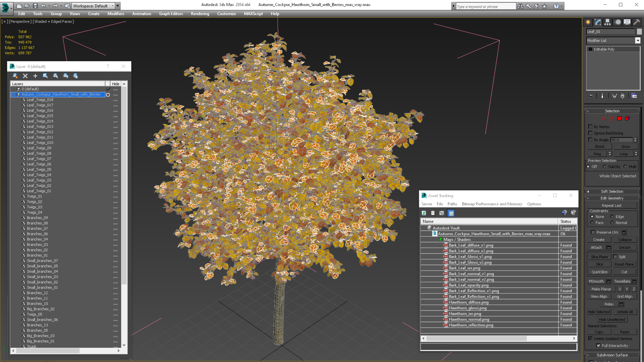The width and height of the screenshot is (644, 362).
Task: Open the Display command panel tab
Action: tap(627, 22)
